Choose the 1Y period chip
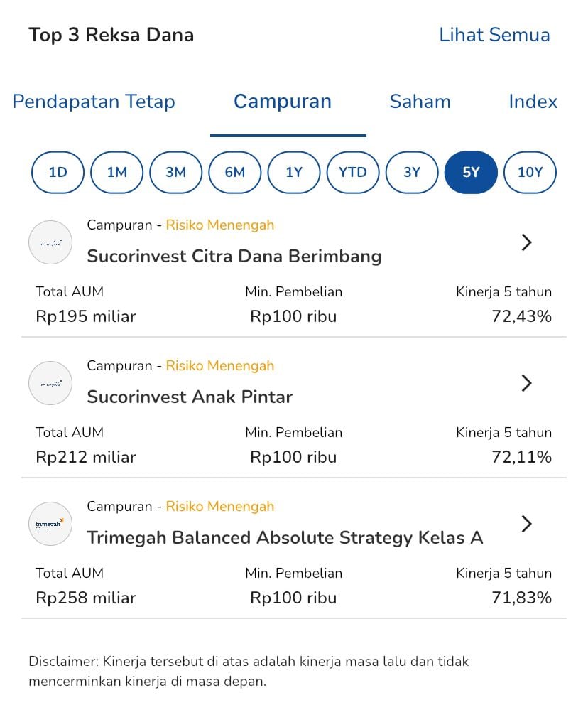Viewport: 588px width, 710px height. click(294, 172)
